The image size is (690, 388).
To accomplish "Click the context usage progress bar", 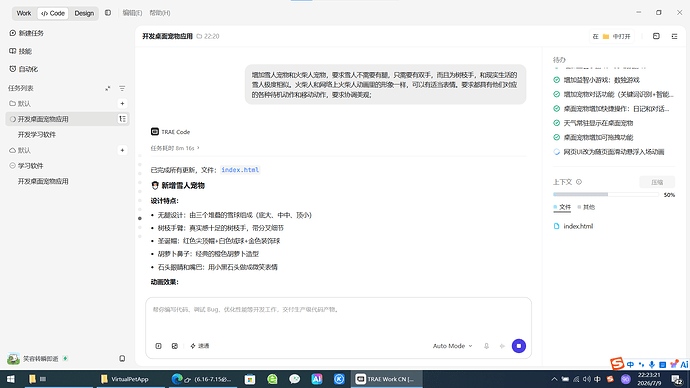I will click(606, 194).
